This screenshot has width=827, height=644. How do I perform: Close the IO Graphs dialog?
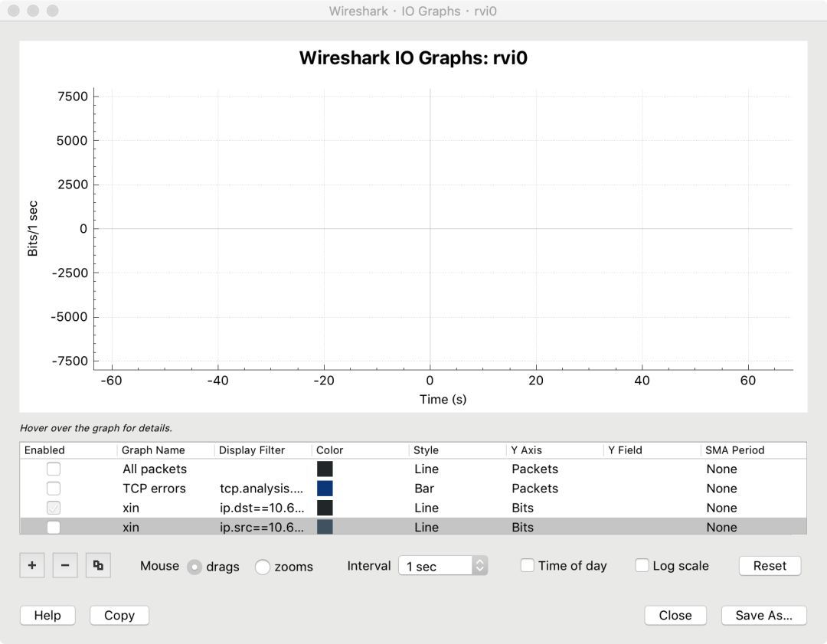[x=675, y=615]
